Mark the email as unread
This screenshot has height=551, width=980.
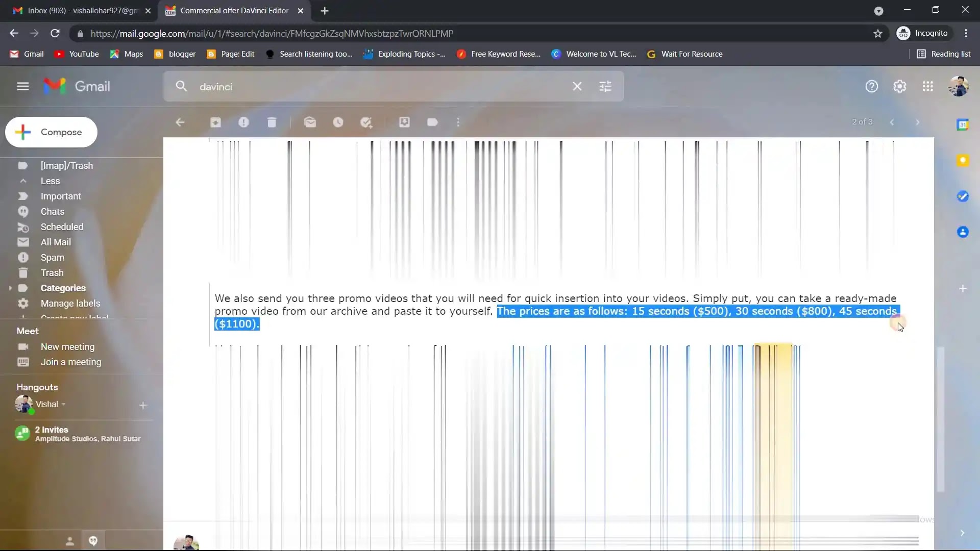[310, 122]
